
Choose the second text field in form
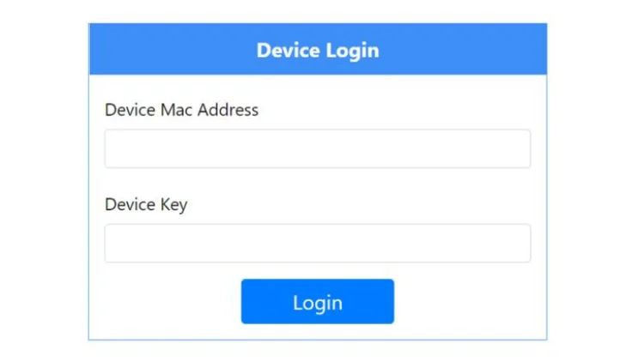coord(317,244)
